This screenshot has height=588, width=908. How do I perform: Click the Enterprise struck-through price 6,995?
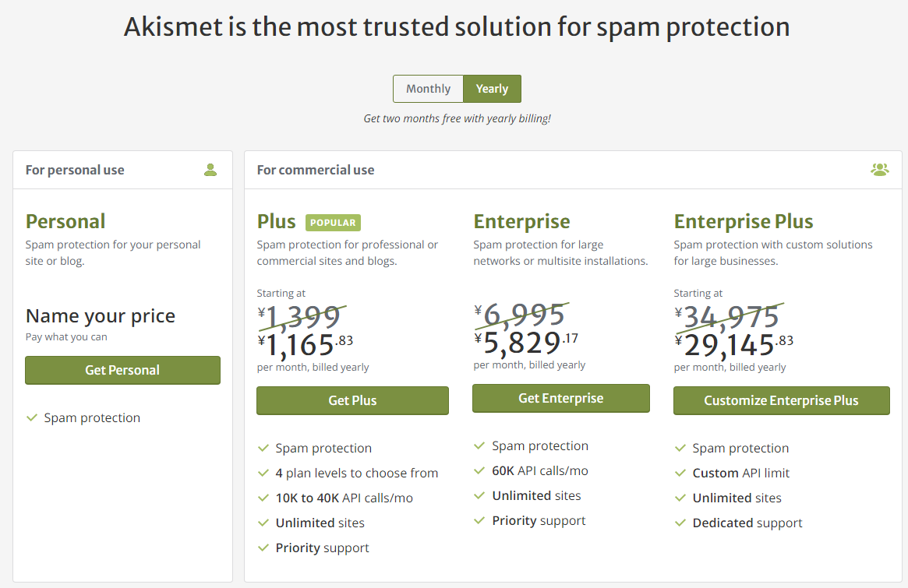tap(519, 315)
